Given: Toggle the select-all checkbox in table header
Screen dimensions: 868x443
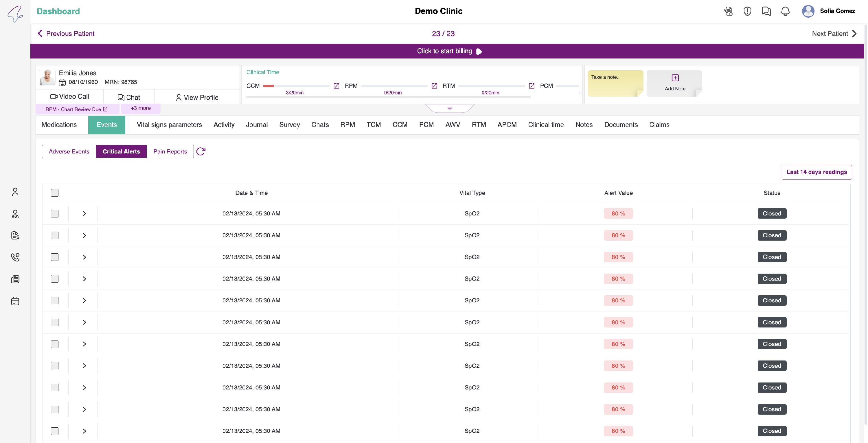Looking at the screenshot, I should point(55,193).
